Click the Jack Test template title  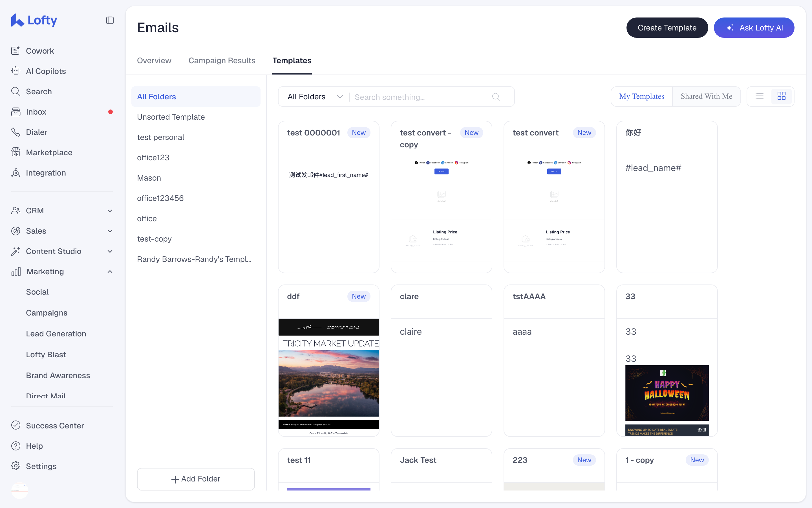(418, 460)
